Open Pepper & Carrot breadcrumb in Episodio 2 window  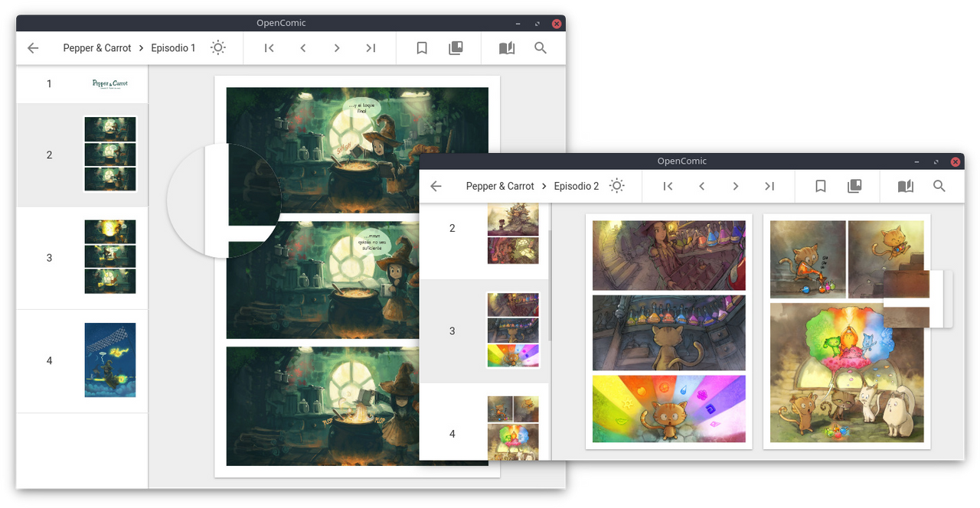pyautogui.click(x=500, y=186)
